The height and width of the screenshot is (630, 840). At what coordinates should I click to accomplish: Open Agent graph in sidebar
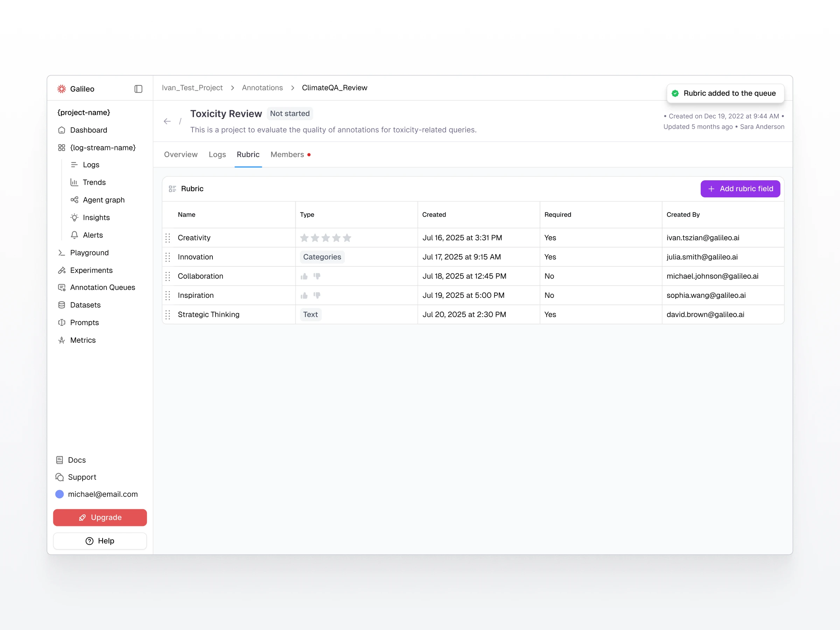(x=103, y=200)
